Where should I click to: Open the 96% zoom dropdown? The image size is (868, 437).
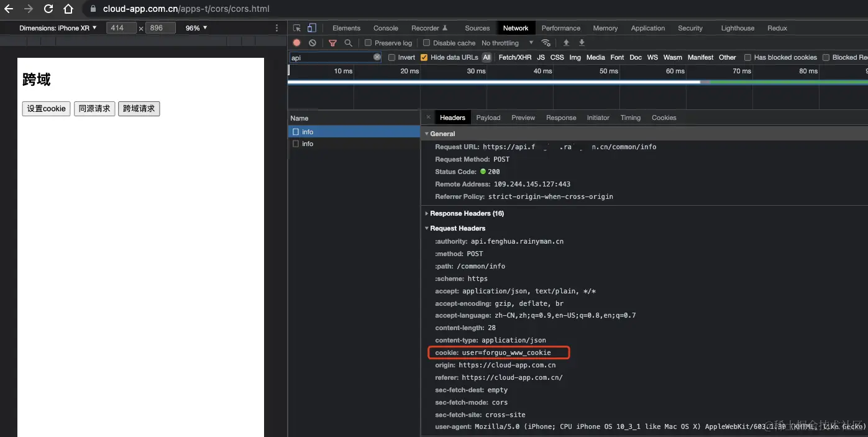coord(196,28)
